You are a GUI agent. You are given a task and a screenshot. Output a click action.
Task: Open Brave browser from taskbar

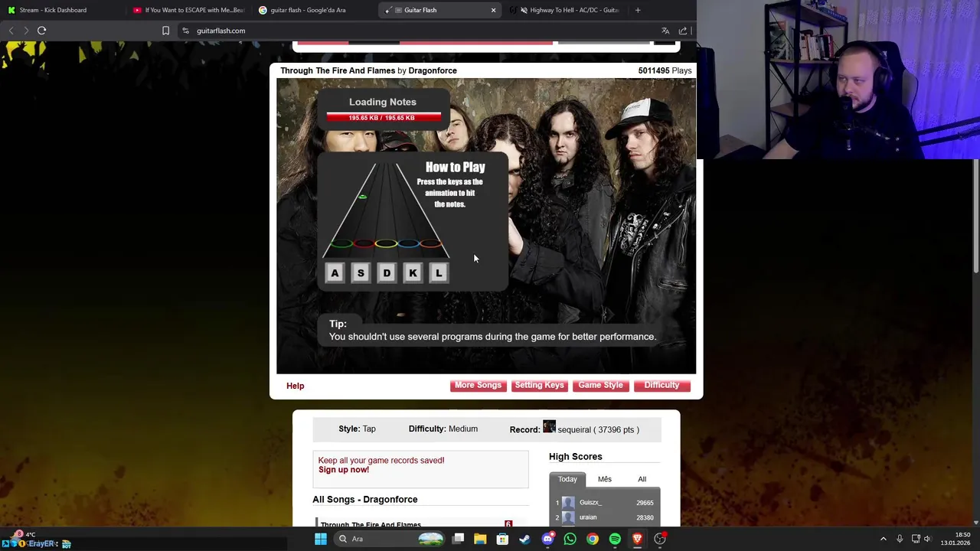(637, 539)
